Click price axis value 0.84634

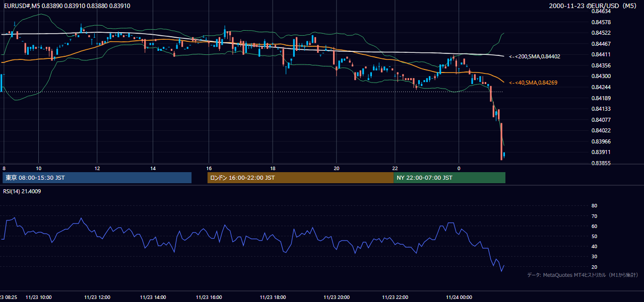(x=601, y=12)
